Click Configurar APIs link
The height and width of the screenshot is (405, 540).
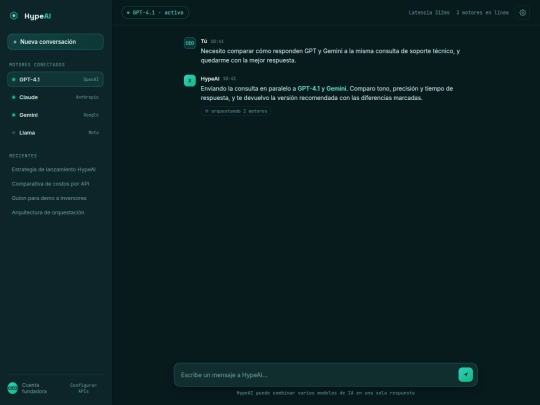pyautogui.click(x=83, y=388)
